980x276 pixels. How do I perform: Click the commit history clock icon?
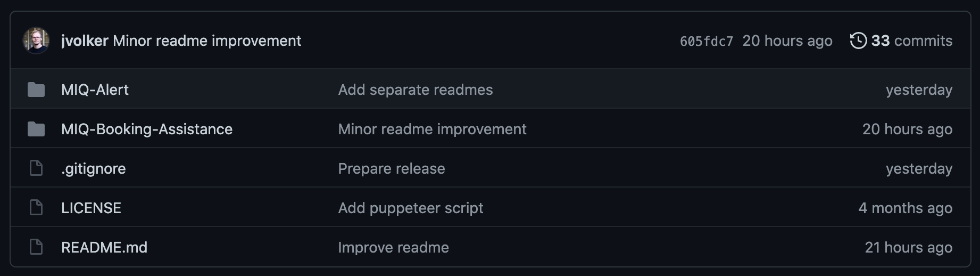coord(858,40)
